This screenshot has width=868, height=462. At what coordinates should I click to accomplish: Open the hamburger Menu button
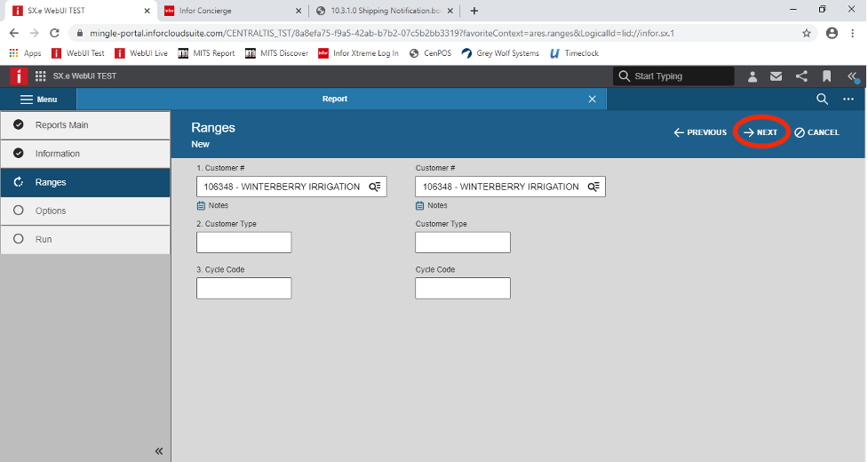[x=39, y=100]
